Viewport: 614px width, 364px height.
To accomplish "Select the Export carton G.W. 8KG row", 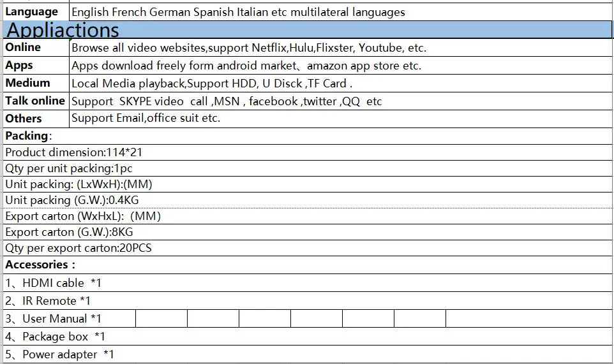I will click(308, 232).
